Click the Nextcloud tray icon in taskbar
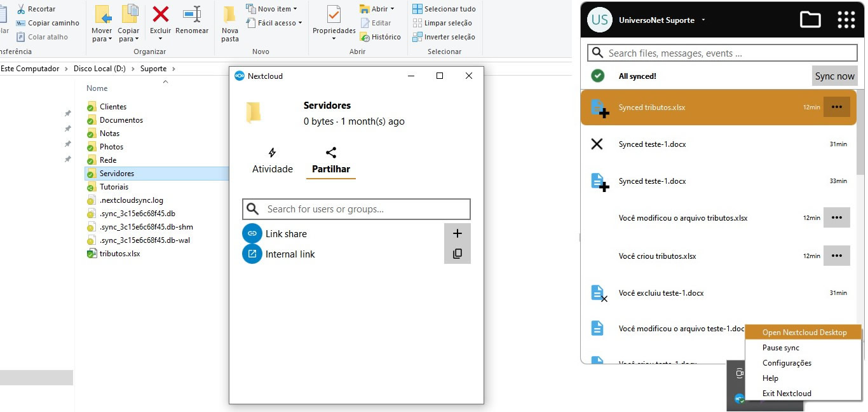This screenshot has height=412, width=868. pyautogui.click(x=740, y=399)
